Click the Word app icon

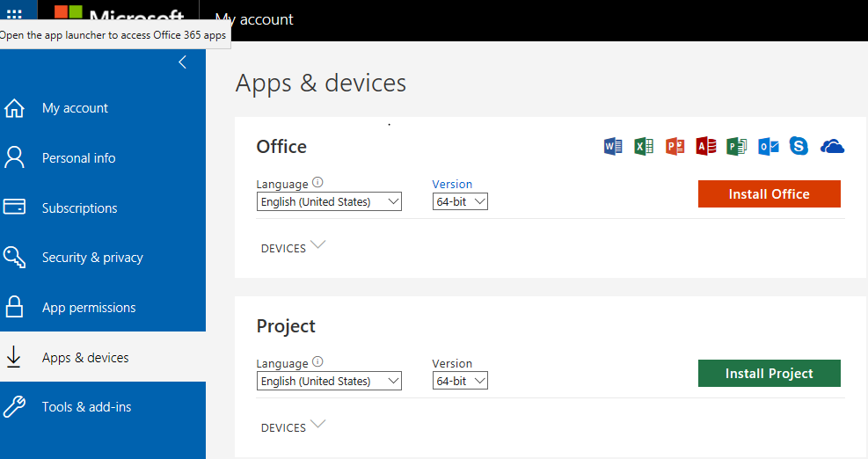[x=613, y=146]
